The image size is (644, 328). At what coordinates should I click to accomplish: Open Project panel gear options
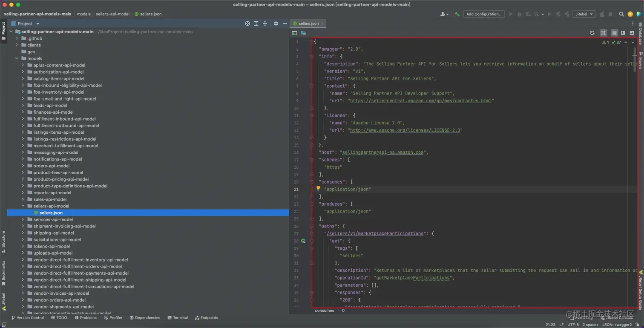pos(276,23)
